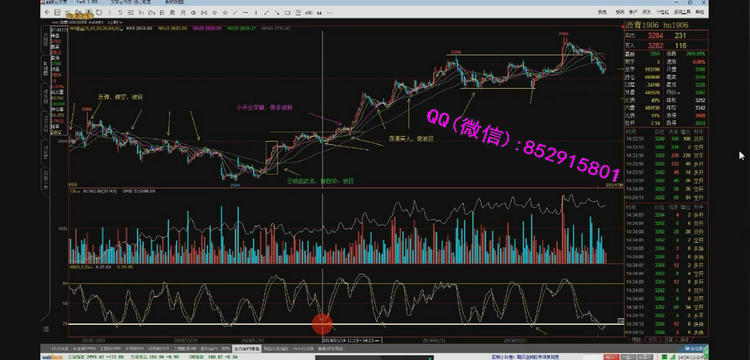Click the refresh icon in the toolbar

click(x=99, y=13)
